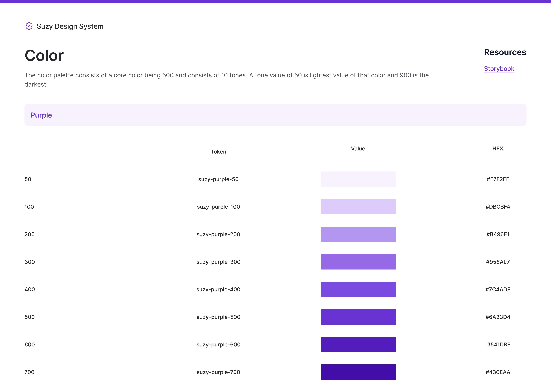Select token name suzy-purple-200
The height and width of the screenshot is (392, 551).
click(218, 234)
